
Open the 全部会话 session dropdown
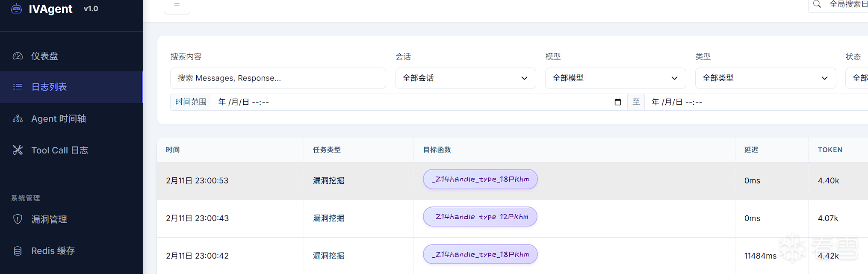click(465, 78)
